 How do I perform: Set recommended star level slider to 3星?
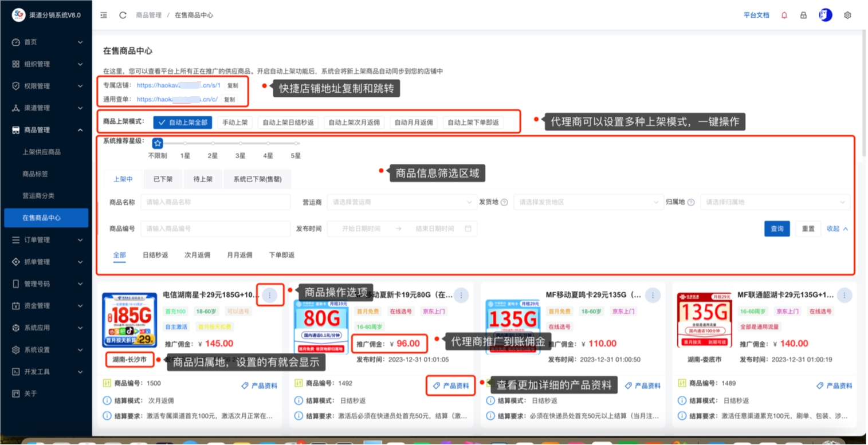240,144
